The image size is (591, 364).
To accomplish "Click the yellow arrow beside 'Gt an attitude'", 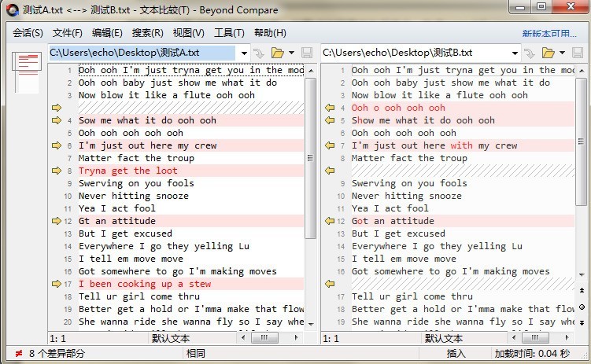I will point(57,221).
